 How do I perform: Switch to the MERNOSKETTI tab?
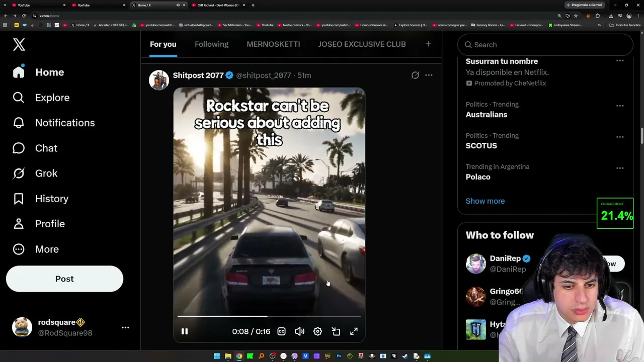coord(273,44)
